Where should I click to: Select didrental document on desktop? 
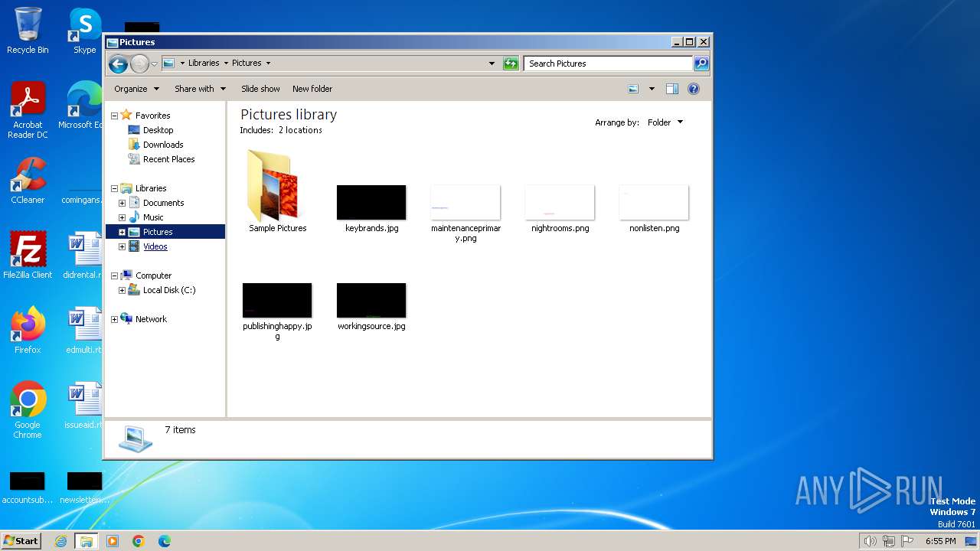tap(84, 255)
